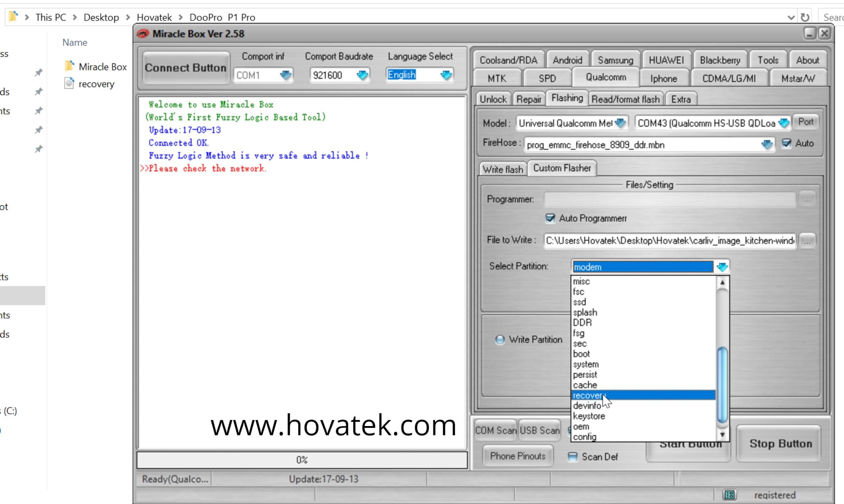The height and width of the screenshot is (504, 844).
Task: Open the Comport Baudrate 921600 dropdown
Action: pyautogui.click(x=362, y=75)
